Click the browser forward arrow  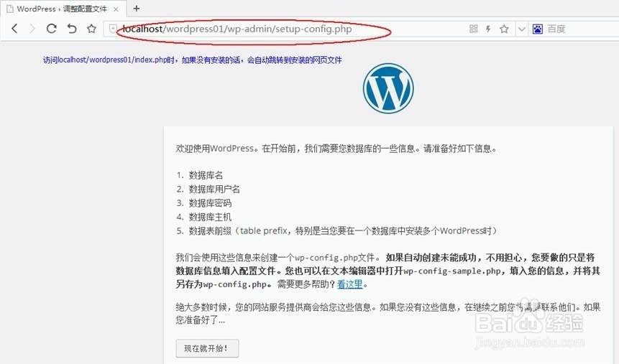pyautogui.click(x=32, y=29)
